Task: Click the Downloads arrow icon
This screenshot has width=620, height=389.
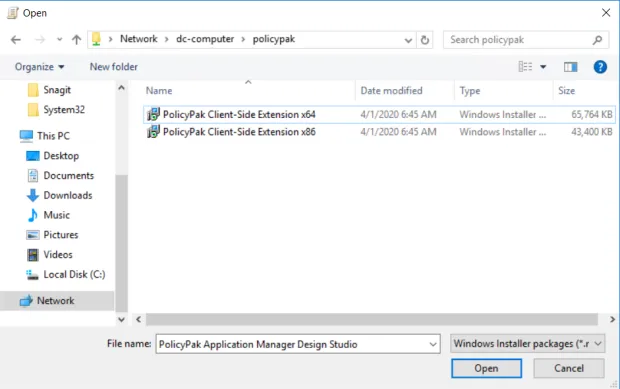Action: coord(32,195)
